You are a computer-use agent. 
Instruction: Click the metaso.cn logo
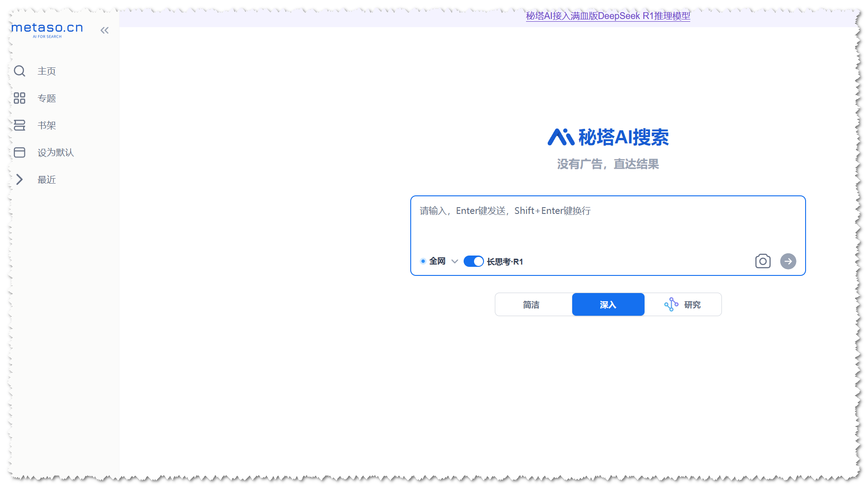47,30
